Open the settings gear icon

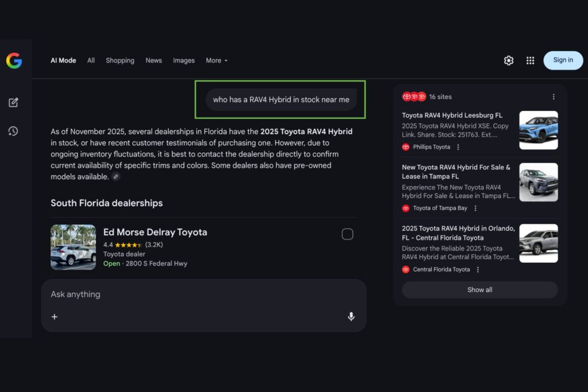coord(508,60)
